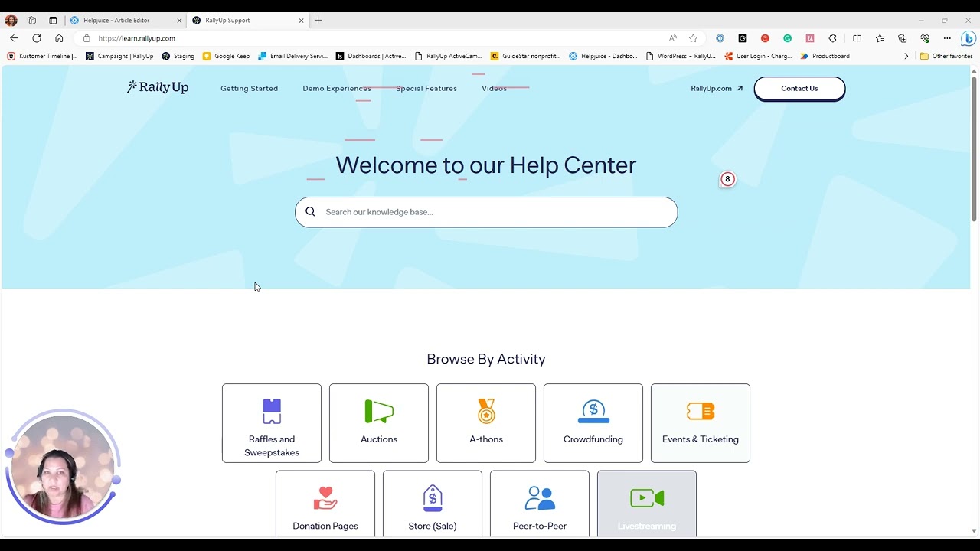Go to the browser Home page
980x551 pixels.
(59, 38)
